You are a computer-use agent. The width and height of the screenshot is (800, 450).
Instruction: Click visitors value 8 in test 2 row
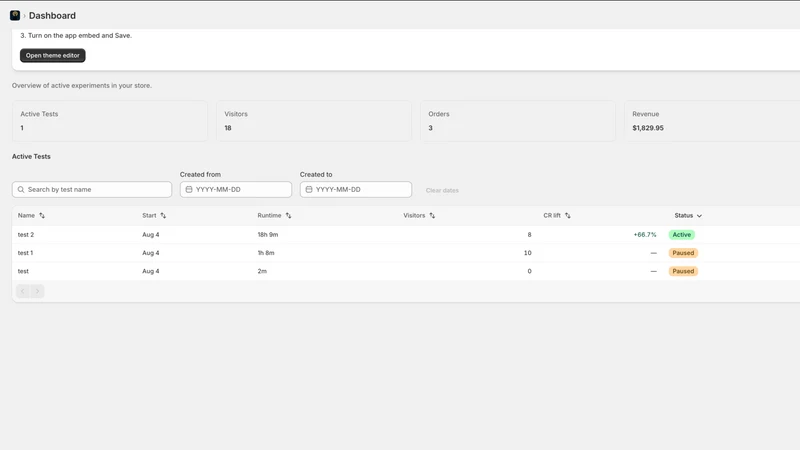[529, 235]
